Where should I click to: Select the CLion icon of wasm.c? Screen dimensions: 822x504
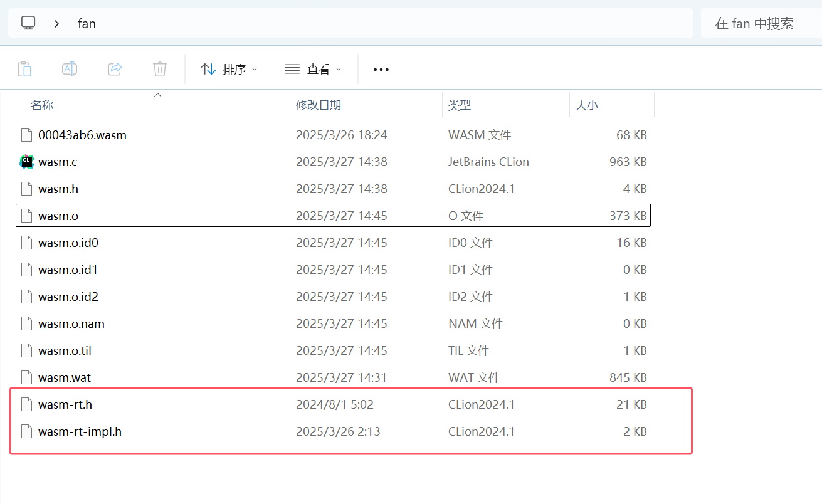[26, 162]
